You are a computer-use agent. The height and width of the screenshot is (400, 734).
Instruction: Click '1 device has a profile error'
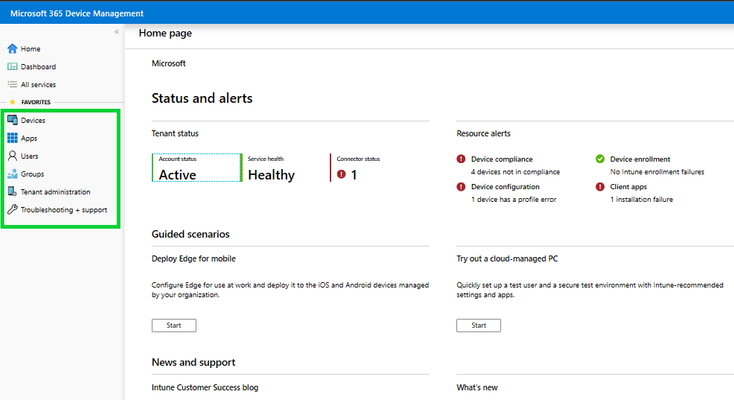pyautogui.click(x=514, y=200)
